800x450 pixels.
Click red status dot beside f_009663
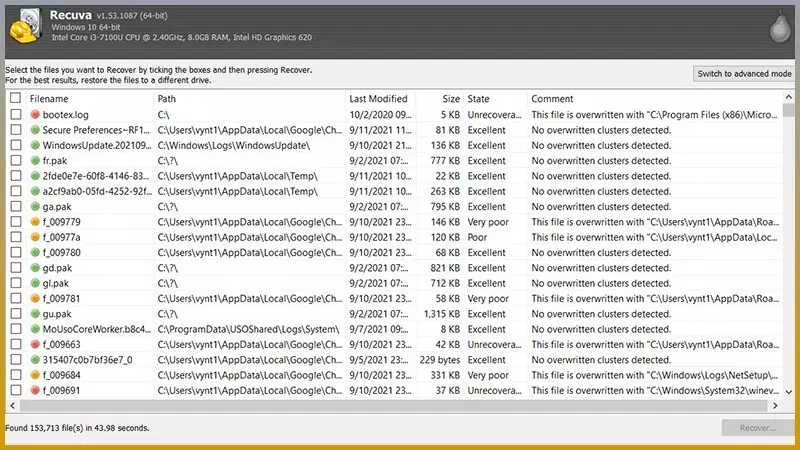35,344
